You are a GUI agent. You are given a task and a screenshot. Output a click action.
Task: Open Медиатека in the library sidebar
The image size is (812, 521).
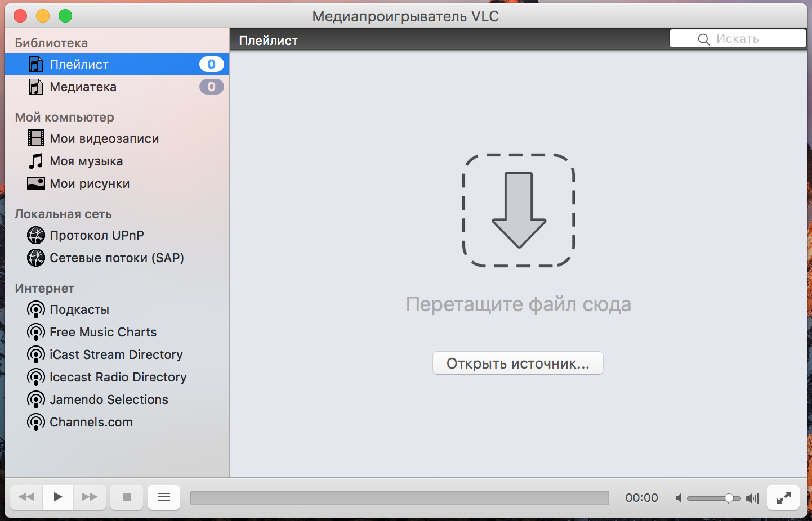coord(83,87)
